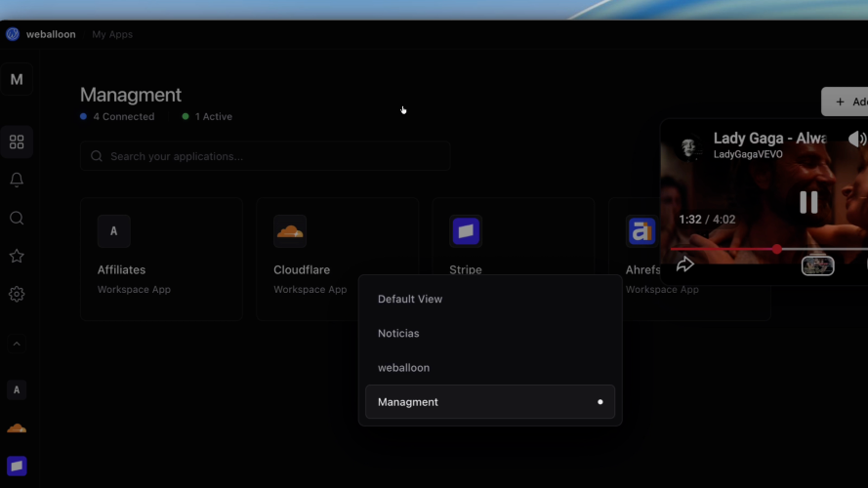Image resolution: width=868 pixels, height=488 pixels.
Task: Click the search magnifier in search field
Action: tap(97, 156)
